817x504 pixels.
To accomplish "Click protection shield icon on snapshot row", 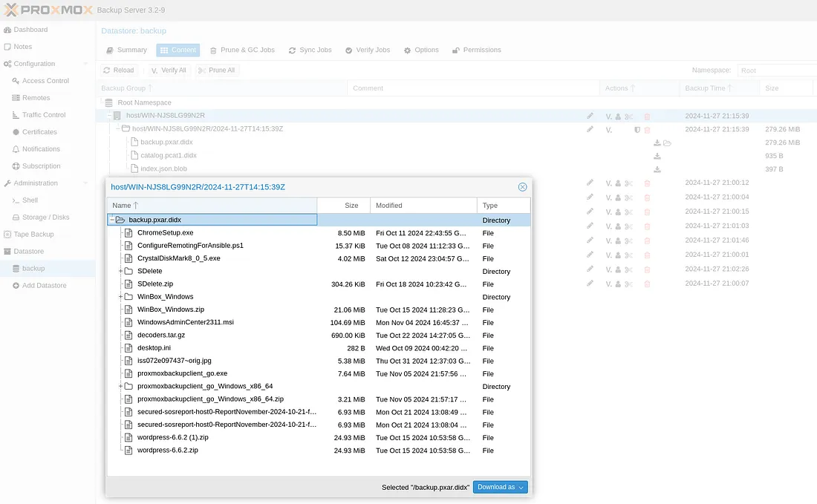I will click(x=637, y=130).
